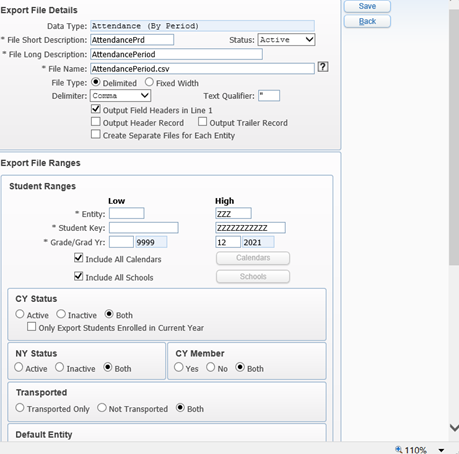
Task: Click the zoom magnifier icon in status bar
Action: (x=398, y=449)
